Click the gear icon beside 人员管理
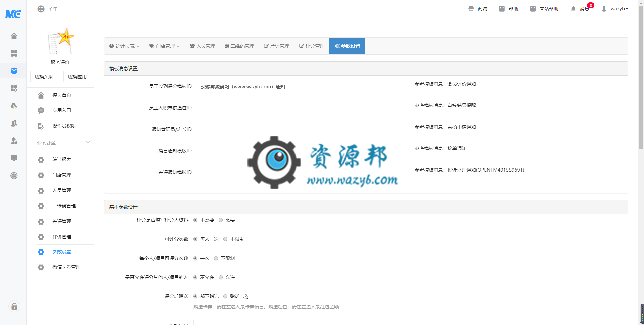Image resolution: width=644 pixels, height=325 pixels. tap(41, 191)
